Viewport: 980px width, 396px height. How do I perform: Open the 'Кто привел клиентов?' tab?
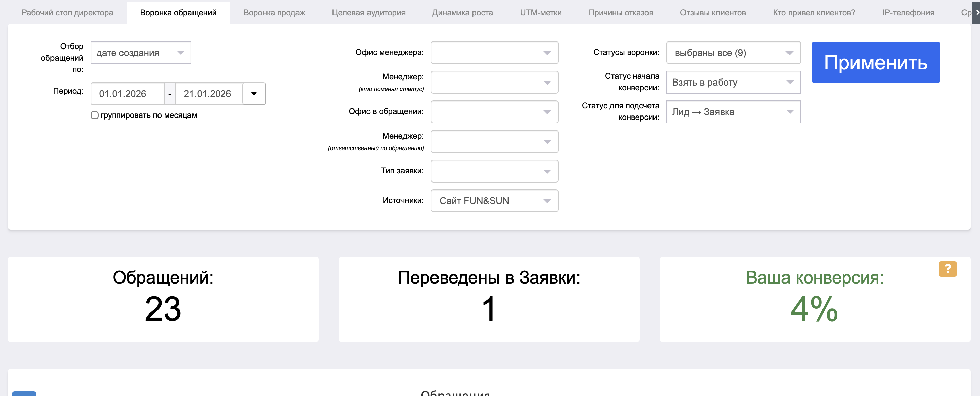pos(814,12)
